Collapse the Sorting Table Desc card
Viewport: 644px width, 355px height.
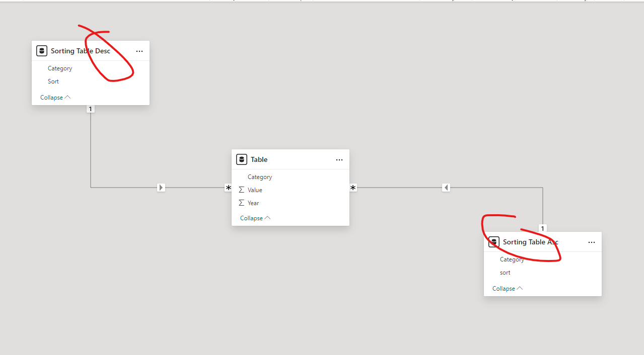55,98
